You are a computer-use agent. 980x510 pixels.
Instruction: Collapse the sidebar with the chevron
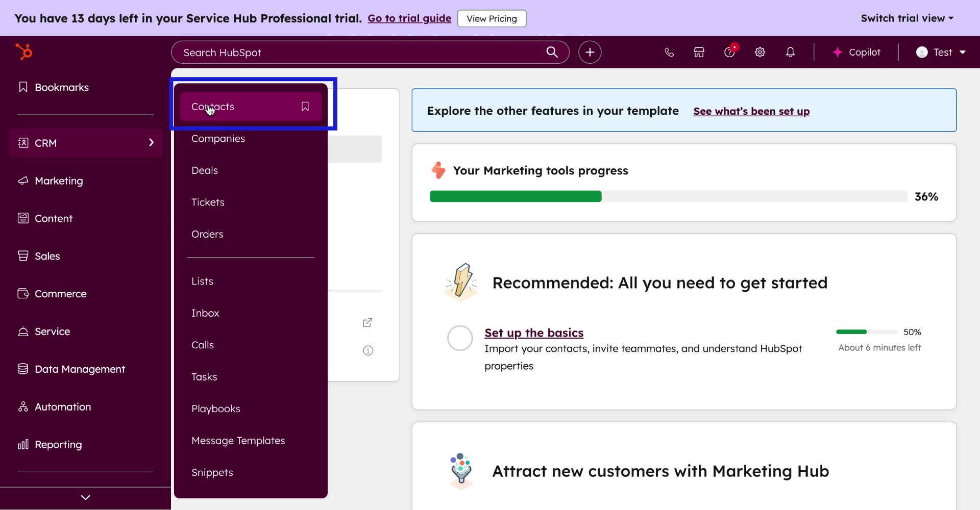click(x=85, y=497)
